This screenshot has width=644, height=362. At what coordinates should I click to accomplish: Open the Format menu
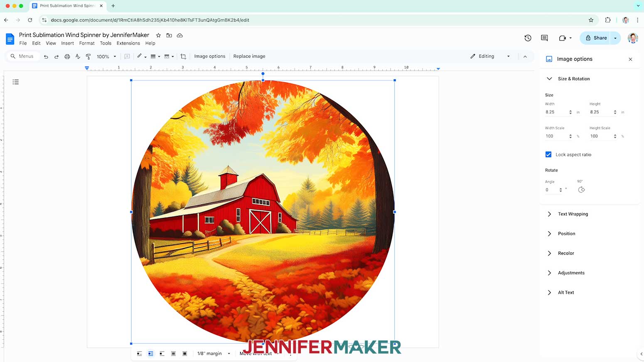click(x=87, y=43)
